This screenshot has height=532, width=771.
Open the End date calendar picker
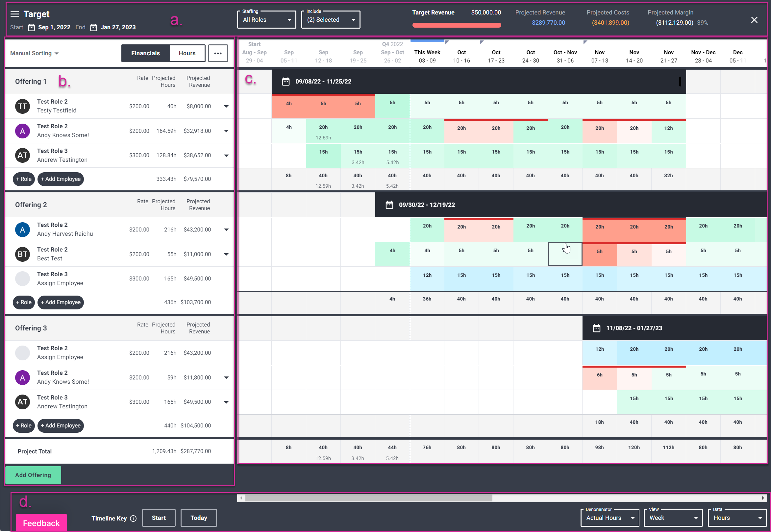pyautogui.click(x=93, y=27)
